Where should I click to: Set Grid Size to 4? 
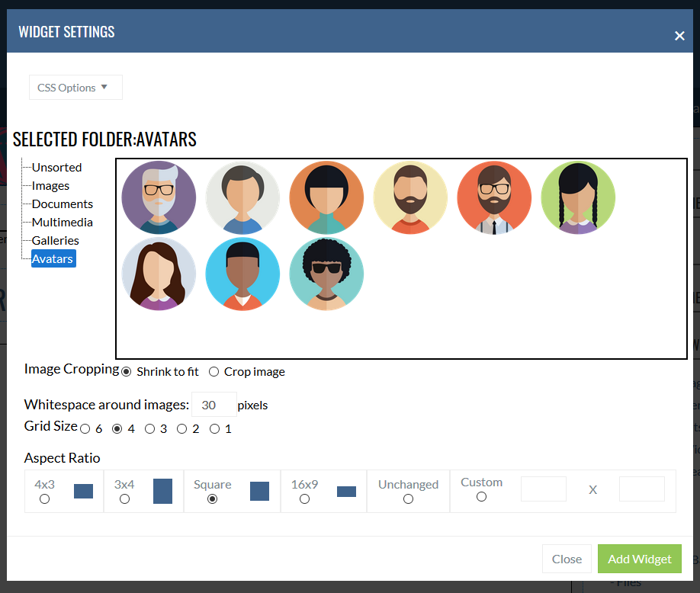coord(117,429)
